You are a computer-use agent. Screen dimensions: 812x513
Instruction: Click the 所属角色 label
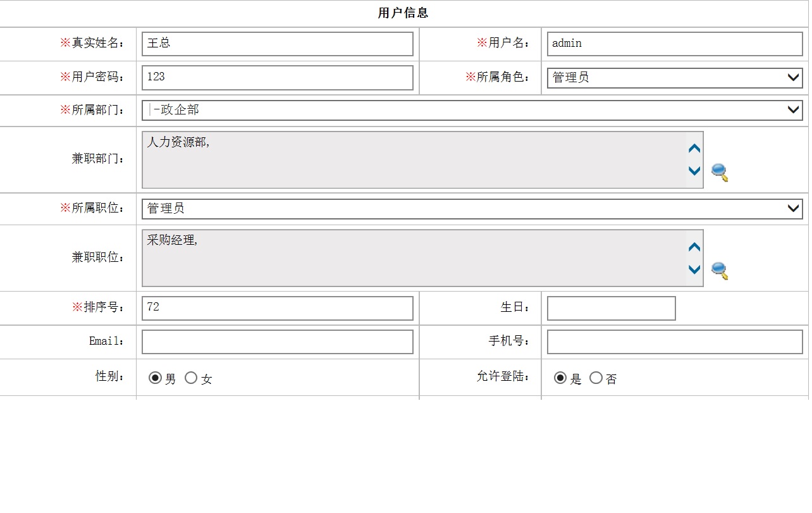(x=498, y=77)
